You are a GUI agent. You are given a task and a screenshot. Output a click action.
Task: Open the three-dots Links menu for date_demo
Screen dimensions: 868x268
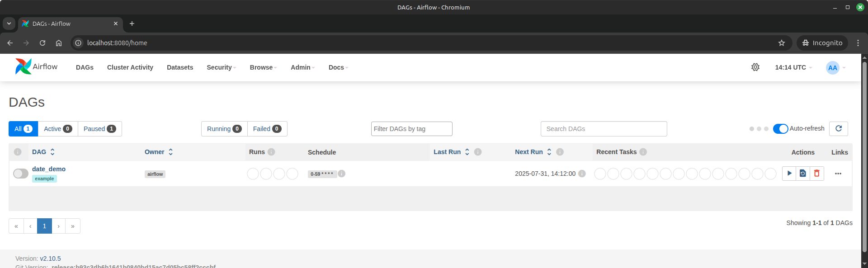pos(838,174)
